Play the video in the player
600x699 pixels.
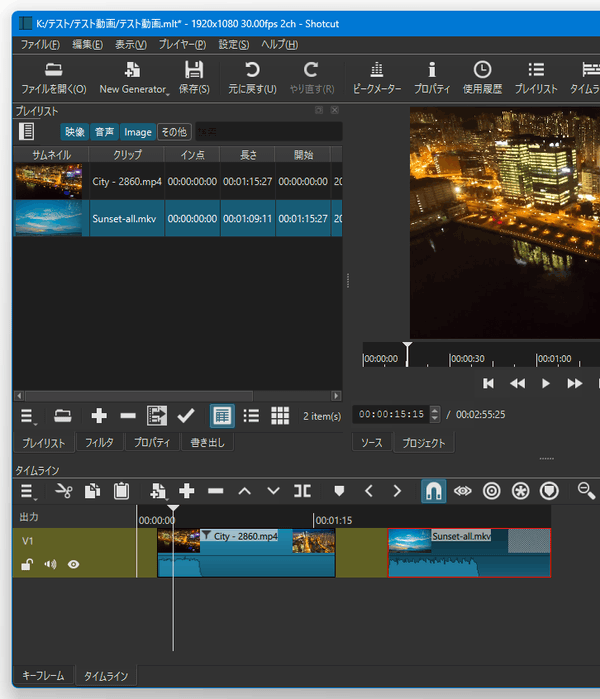pyautogui.click(x=546, y=383)
